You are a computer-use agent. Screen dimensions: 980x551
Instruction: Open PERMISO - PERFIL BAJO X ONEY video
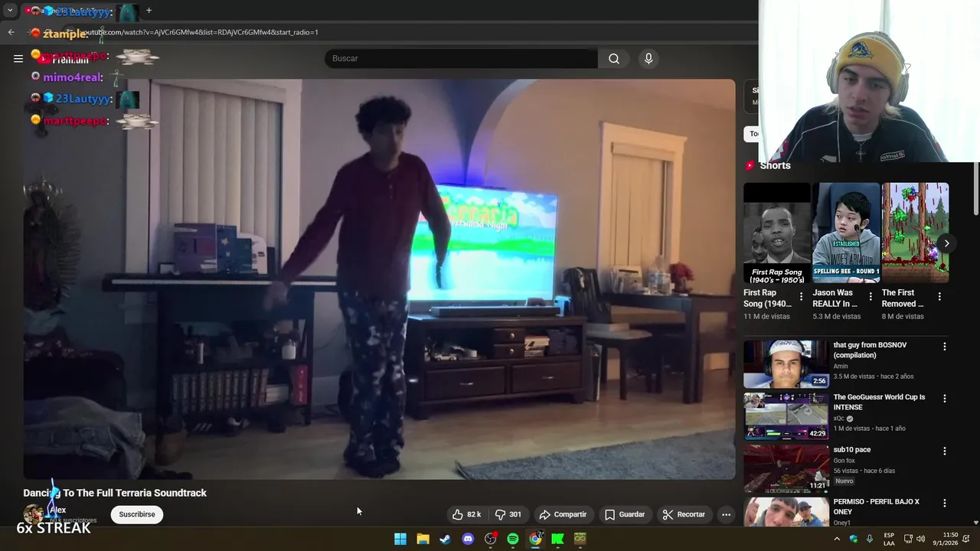click(877, 507)
